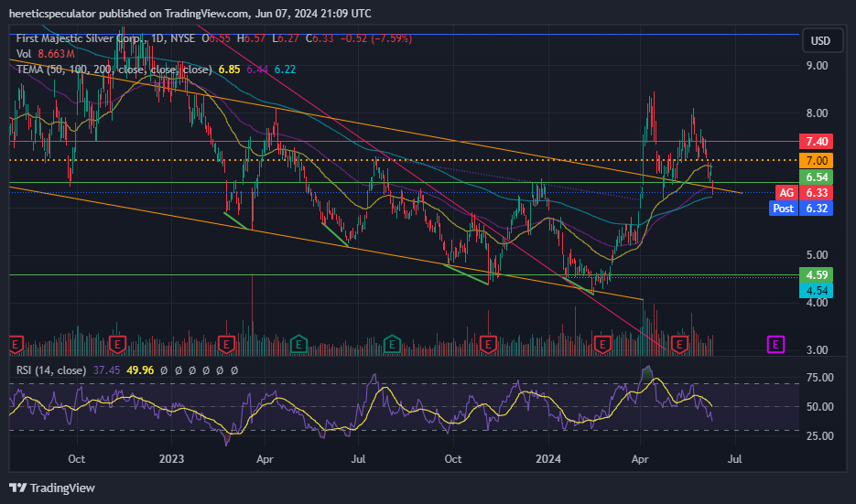
Task: Click the 25.00 RSI axis label
Action: click(x=820, y=435)
